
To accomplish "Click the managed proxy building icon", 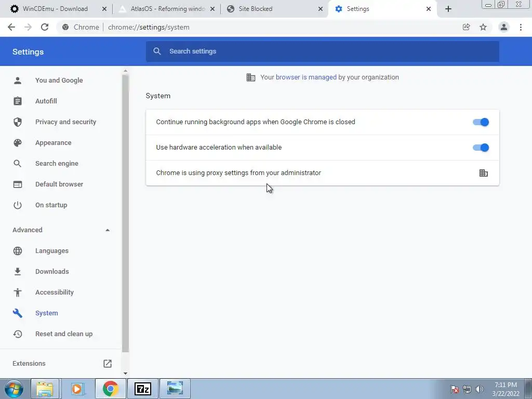I will (484, 173).
